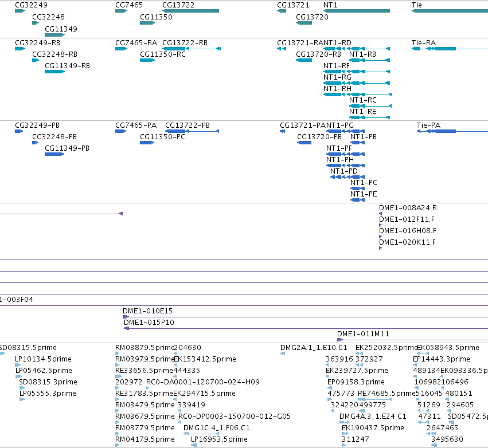Select BAC end DME1-016H08.F
Image resolution: width=488 pixels, height=448 pixels.
tap(407, 231)
